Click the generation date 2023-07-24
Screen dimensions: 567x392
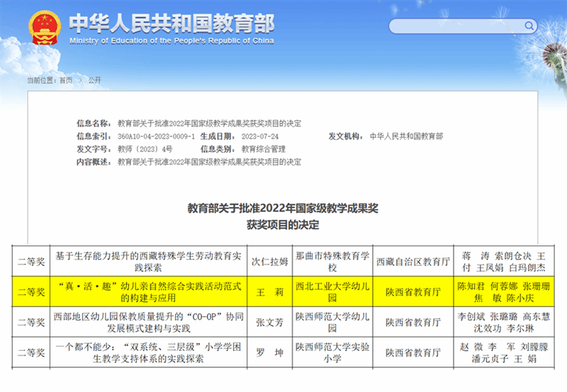260,136
